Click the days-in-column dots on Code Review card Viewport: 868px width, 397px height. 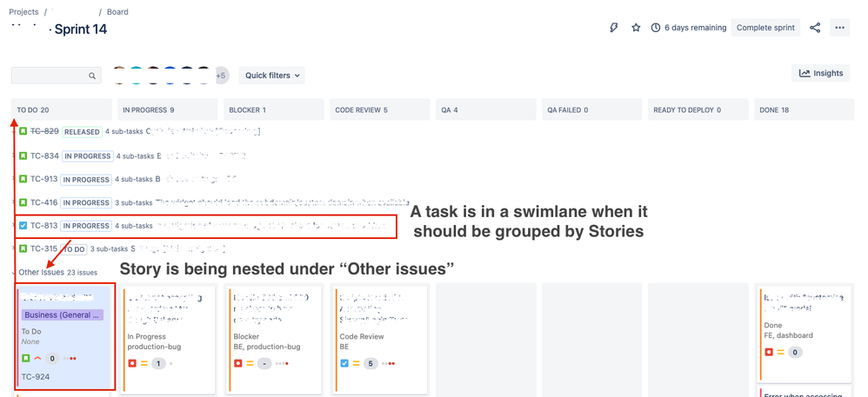coord(388,363)
